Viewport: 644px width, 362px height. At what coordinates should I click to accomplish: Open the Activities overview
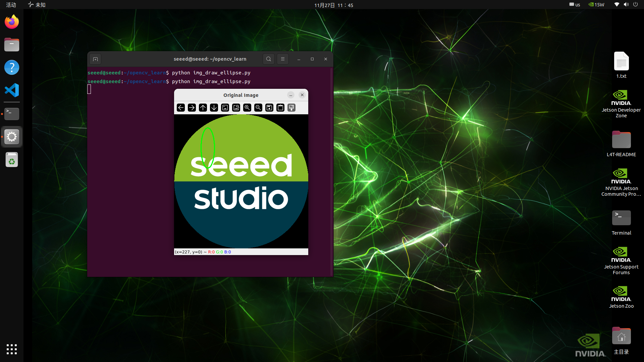(11, 5)
